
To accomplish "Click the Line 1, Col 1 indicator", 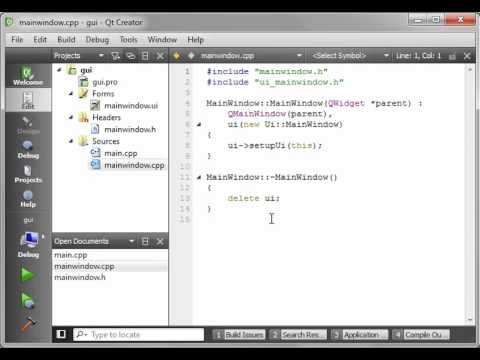I will [x=418, y=56].
